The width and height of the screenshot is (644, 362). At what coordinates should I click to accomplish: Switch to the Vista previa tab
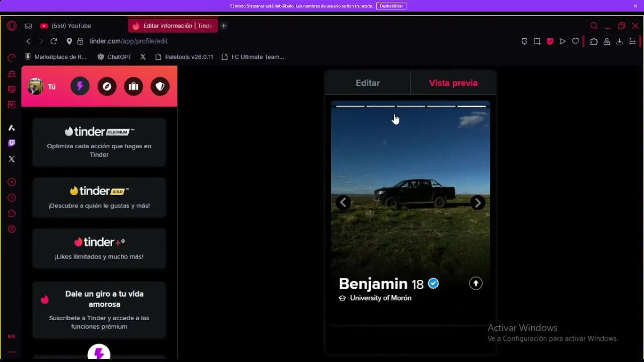[x=453, y=83]
